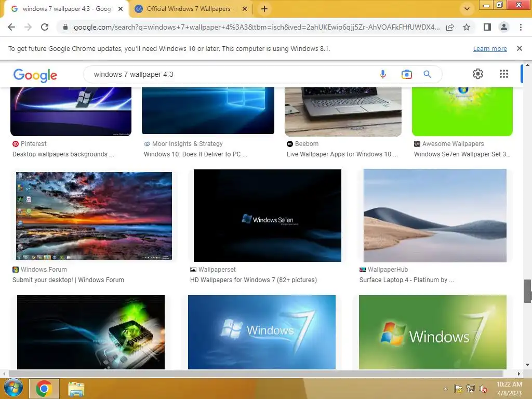Select the NVIDIA chip wallpaper thumbnail

click(91, 332)
